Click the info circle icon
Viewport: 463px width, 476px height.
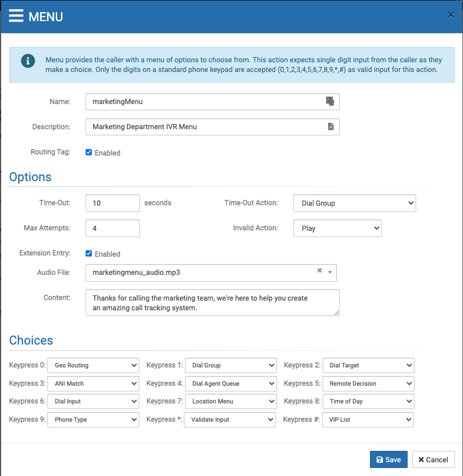click(28, 61)
